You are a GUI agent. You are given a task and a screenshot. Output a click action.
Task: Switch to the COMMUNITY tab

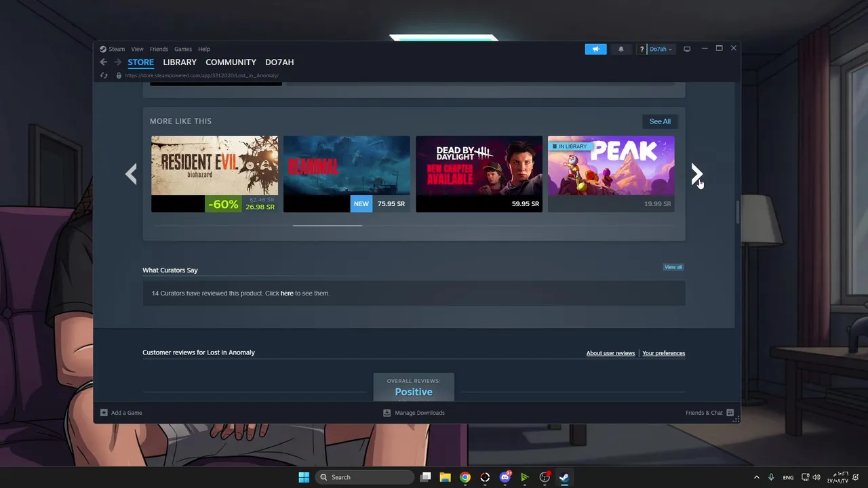[231, 62]
